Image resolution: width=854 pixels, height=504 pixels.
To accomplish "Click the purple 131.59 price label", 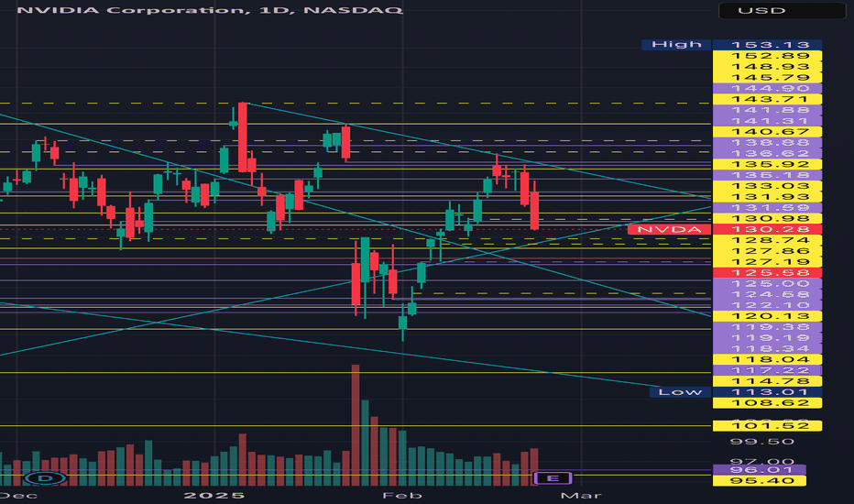I will (x=767, y=208).
